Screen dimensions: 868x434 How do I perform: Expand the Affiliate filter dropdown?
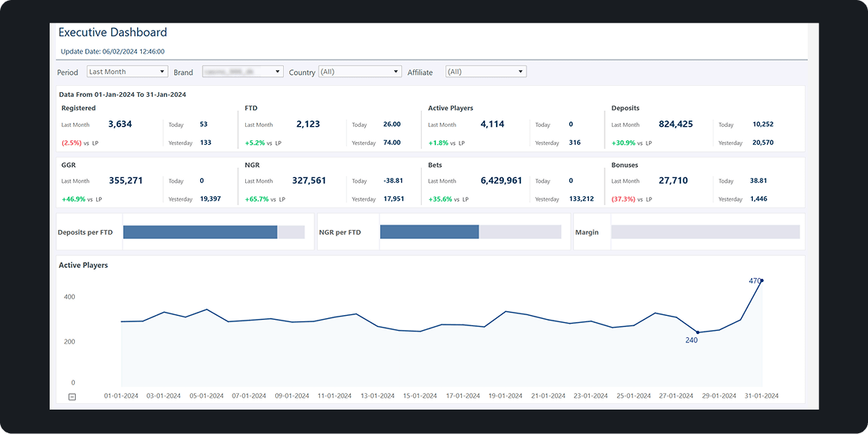coord(486,72)
